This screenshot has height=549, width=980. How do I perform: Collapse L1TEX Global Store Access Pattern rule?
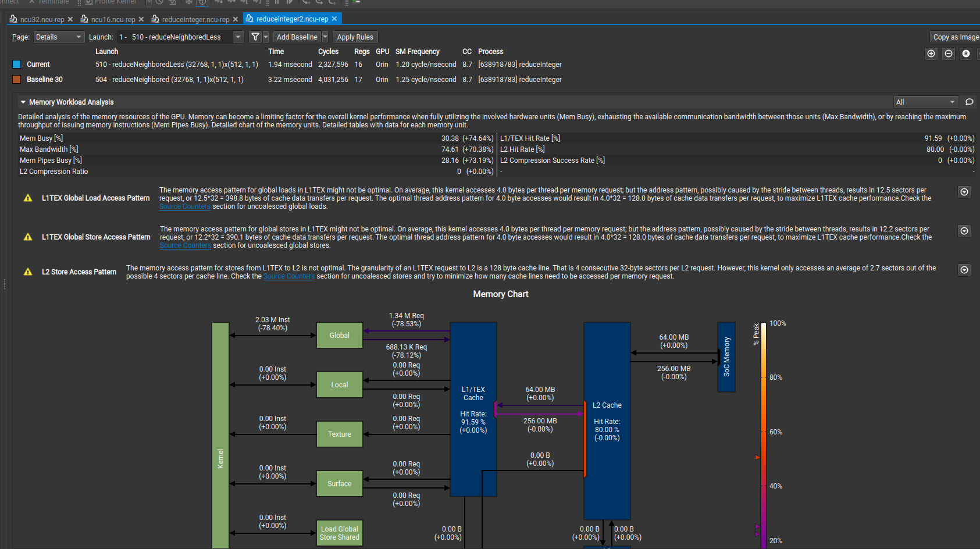click(x=964, y=231)
